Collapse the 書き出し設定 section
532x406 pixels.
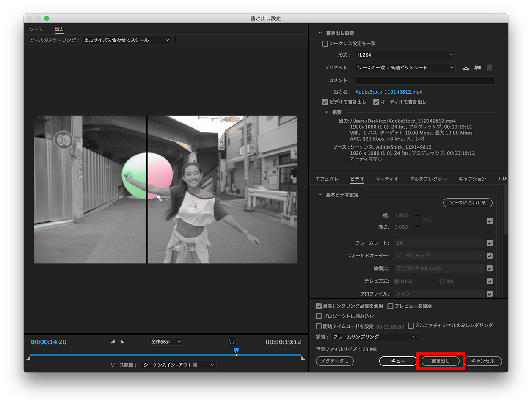[x=320, y=33]
